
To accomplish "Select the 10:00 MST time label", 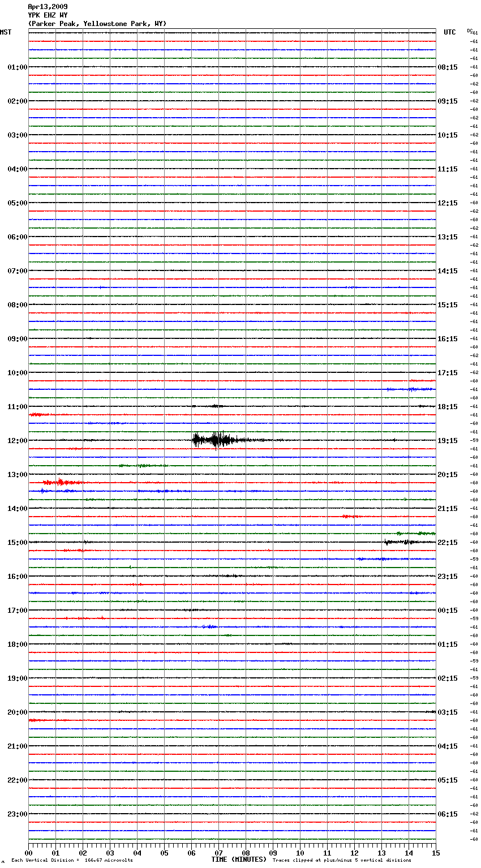I will [x=18, y=373].
